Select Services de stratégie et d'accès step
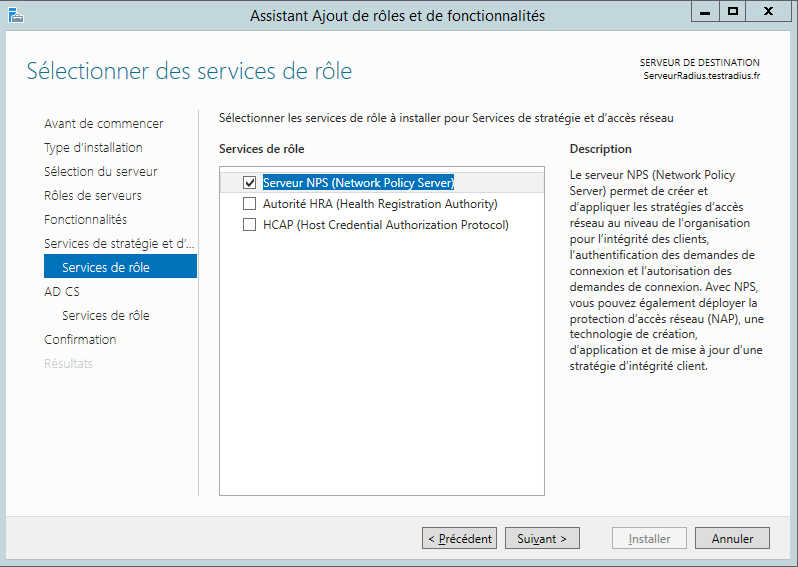The image size is (798, 567). click(119, 243)
